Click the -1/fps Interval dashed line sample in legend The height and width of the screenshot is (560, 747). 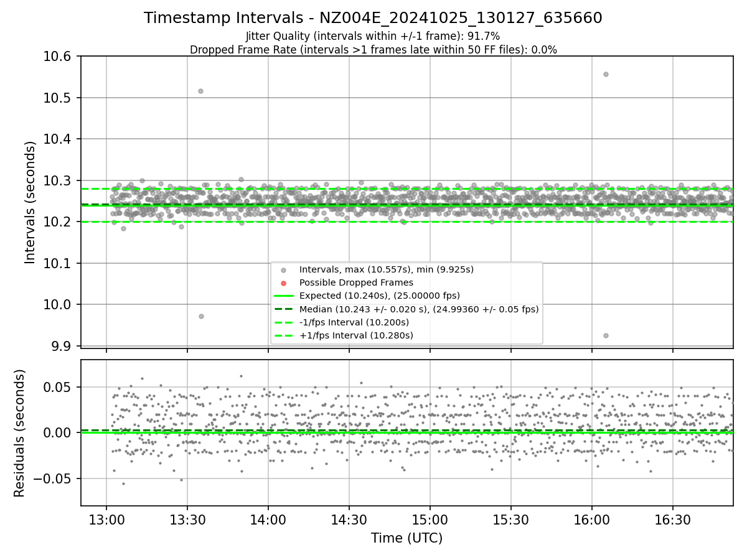pyautogui.click(x=284, y=322)
